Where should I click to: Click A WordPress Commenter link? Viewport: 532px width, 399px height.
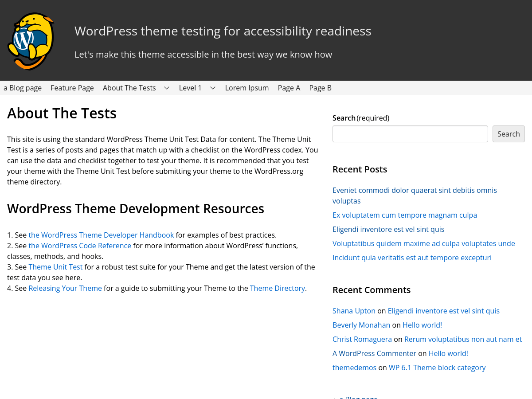point(374,353)
